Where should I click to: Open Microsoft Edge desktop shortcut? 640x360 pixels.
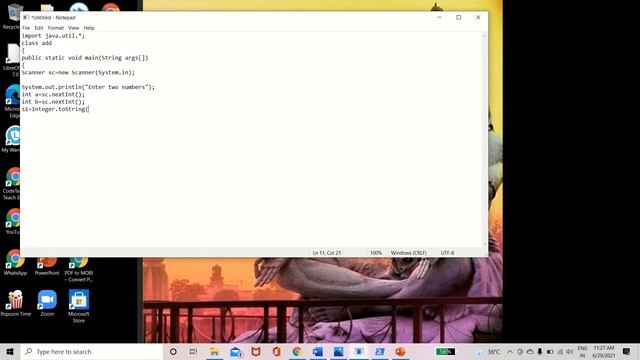coord(12,101)
